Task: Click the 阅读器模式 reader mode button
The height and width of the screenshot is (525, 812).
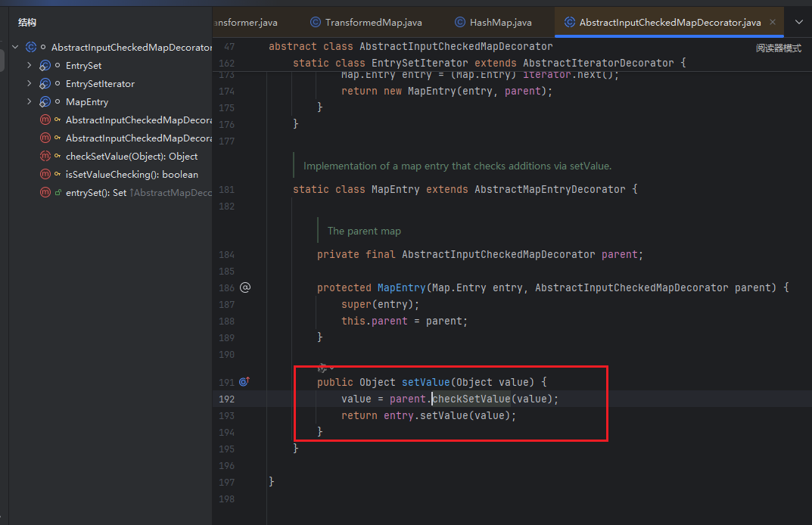Action: pos(778,48)
